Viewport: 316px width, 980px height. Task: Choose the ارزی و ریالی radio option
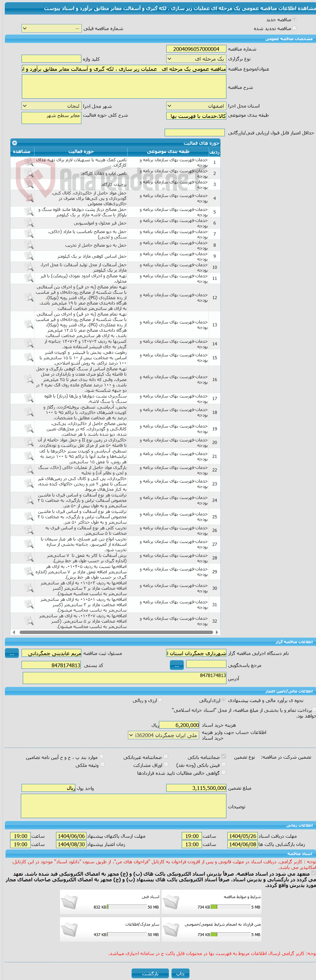click(x=160, y=700)
